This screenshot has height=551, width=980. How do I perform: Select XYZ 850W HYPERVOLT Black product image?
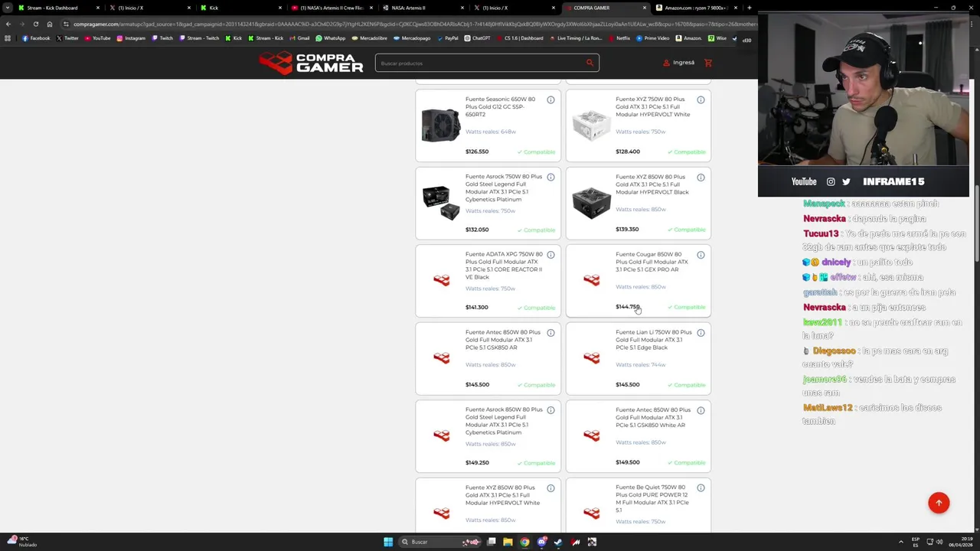click(591, 203)
